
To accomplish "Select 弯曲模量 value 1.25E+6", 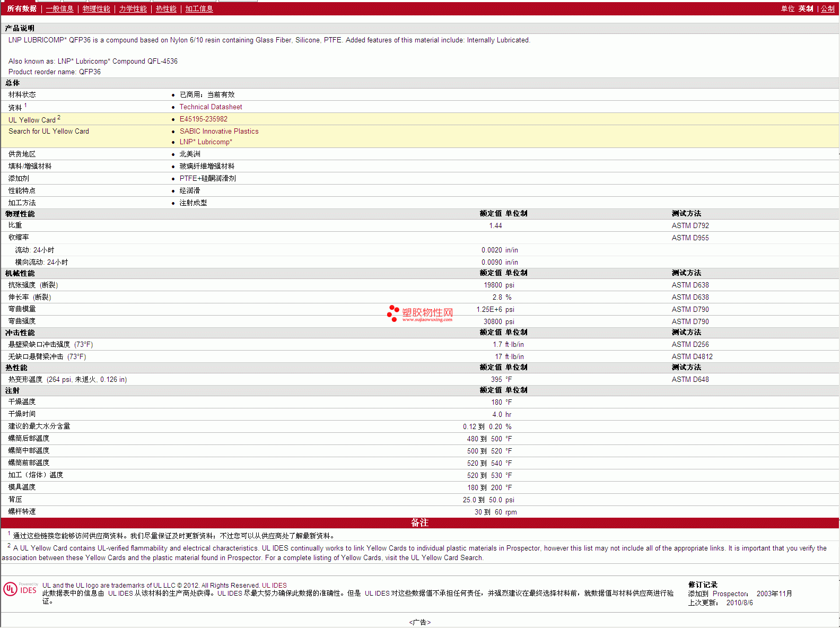I will [489, 310].
